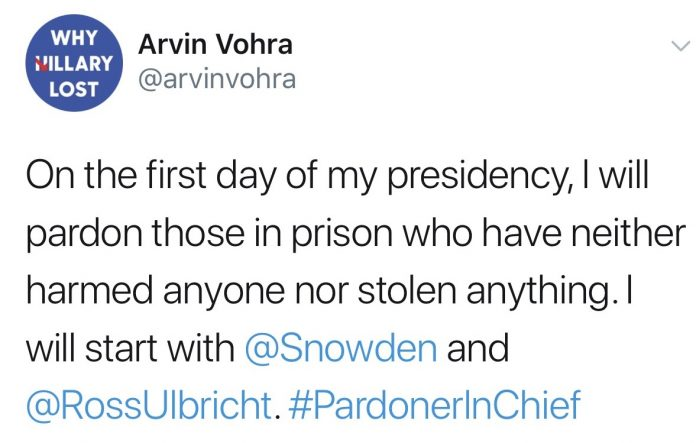This screenshot has height=443, width=696.
Task: Click the red-marked H in avatar
Action: 41,64
